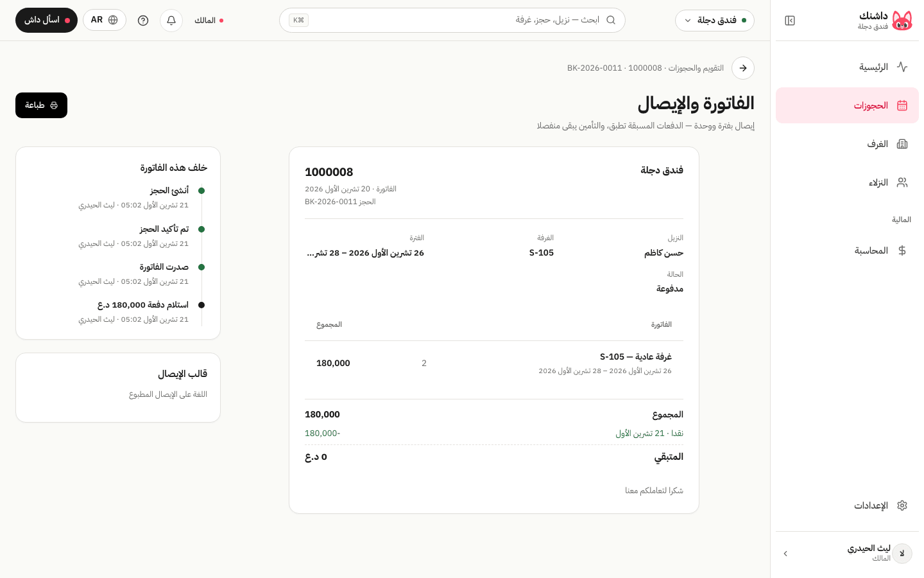This screenshot has height=578, width=924.
Task: Collapse the sidebar panel icon
Action: tap(790, 21)
